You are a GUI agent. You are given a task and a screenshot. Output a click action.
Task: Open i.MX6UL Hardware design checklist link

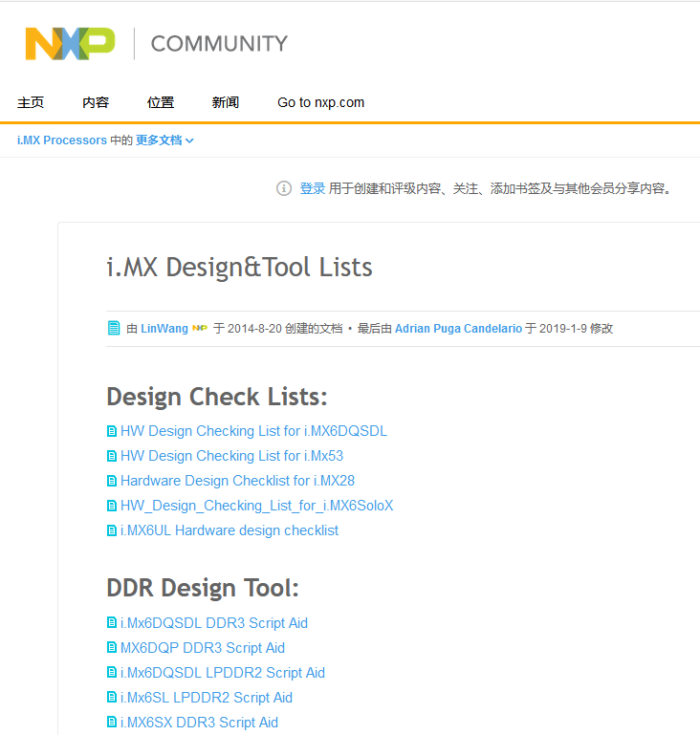click(x=230, y=530)
